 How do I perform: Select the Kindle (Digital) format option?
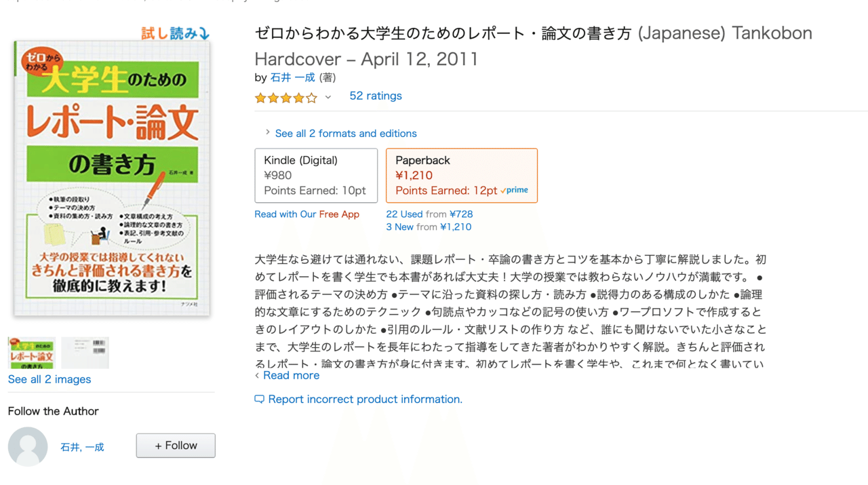pos(316,175)
